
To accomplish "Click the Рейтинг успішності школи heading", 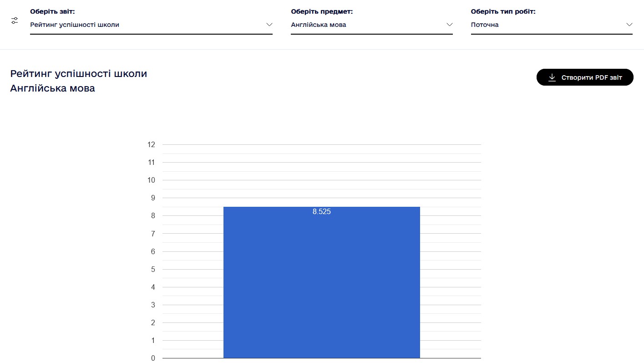I will 79,74.
